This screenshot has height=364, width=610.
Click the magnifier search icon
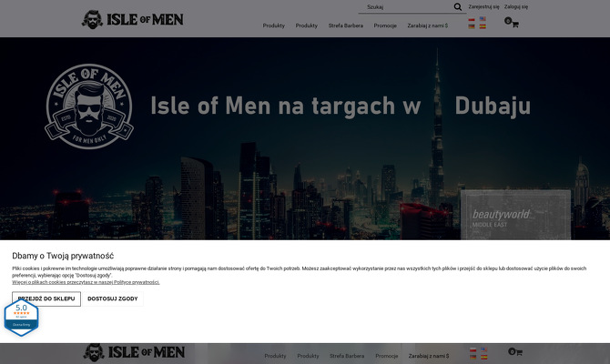pos(457,7)
